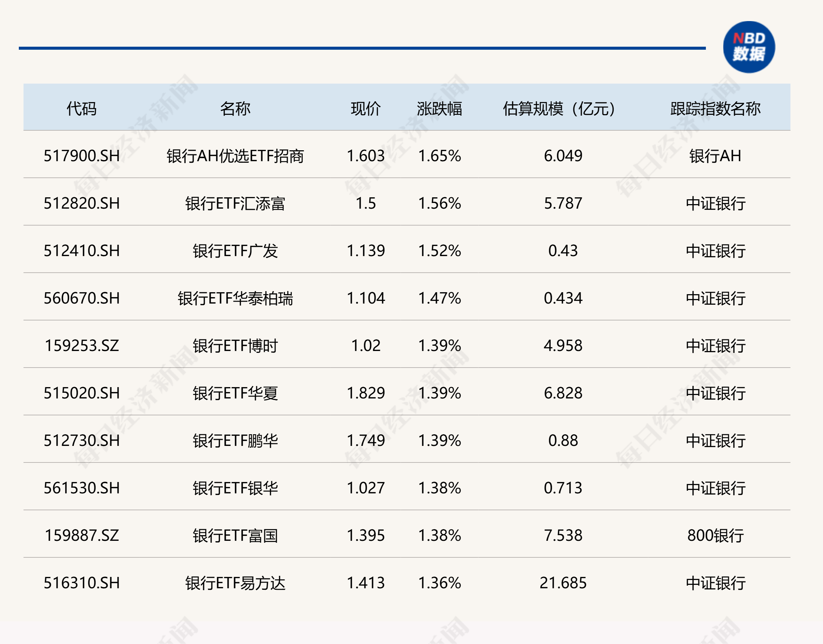Click the name 银行ETF银华

coord(235,488)
